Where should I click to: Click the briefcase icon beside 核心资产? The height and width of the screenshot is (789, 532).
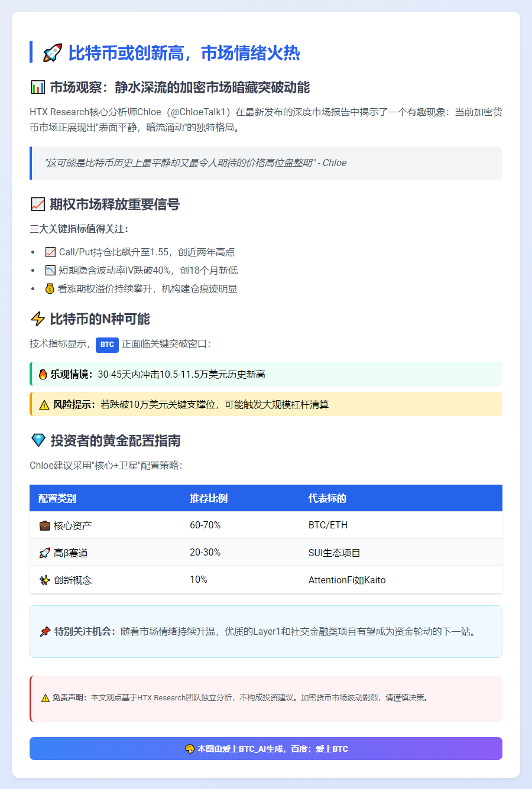tap(44, 525)
